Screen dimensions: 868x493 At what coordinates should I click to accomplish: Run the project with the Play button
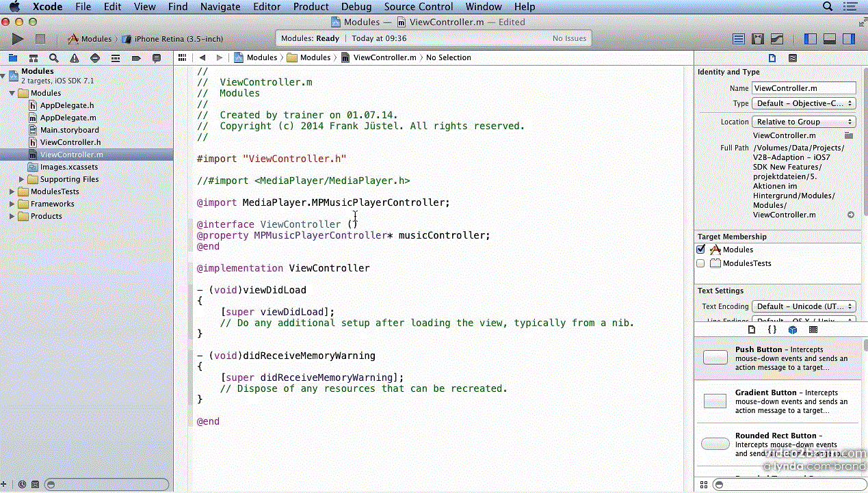(18, 39)
